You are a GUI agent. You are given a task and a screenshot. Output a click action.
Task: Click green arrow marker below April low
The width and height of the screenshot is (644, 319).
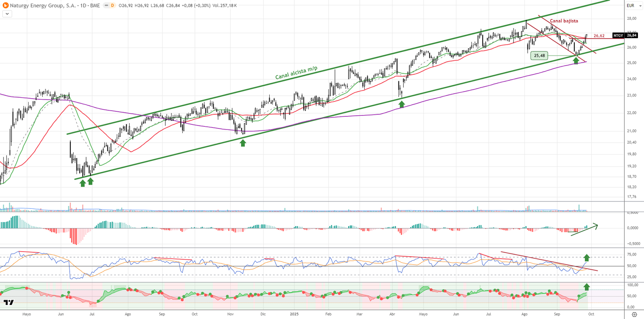(401, 104)
